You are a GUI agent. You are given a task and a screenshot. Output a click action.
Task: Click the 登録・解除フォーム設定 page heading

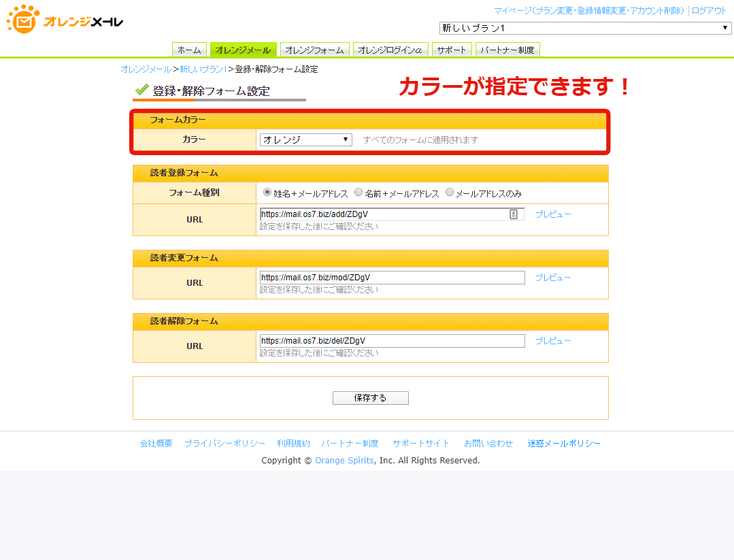point(211,90)
